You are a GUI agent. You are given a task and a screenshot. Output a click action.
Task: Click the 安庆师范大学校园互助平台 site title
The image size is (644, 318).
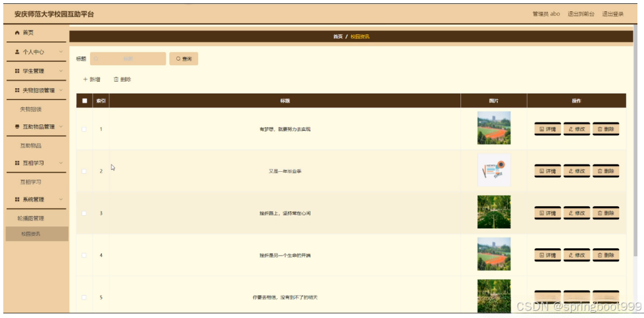54,14
